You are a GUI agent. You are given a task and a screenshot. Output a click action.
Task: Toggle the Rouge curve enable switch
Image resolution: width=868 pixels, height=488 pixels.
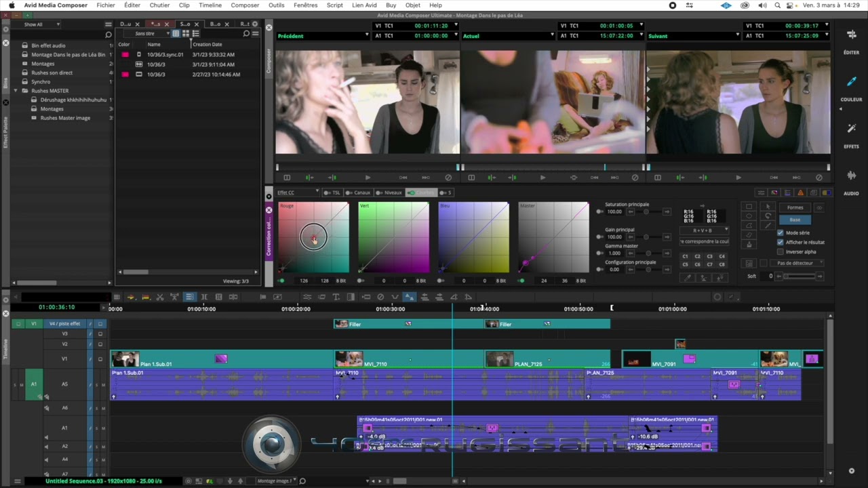coord(281,281)
